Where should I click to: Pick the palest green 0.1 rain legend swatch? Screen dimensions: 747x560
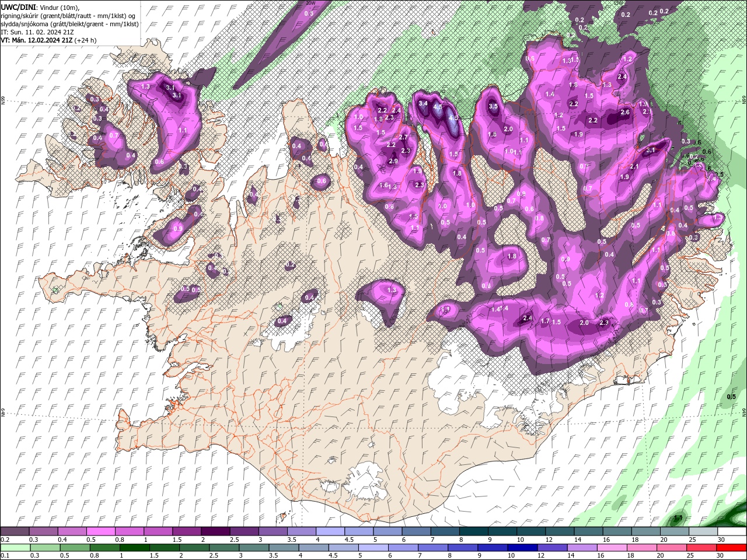(x=15, y=548)
